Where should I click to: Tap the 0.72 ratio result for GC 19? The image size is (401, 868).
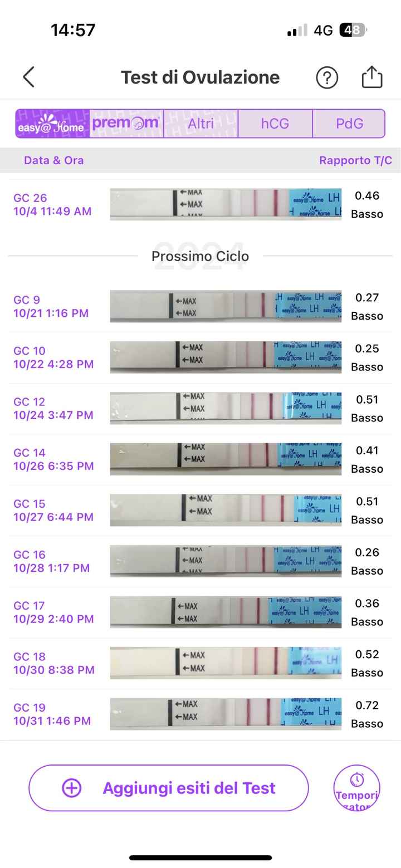point(367,705)
